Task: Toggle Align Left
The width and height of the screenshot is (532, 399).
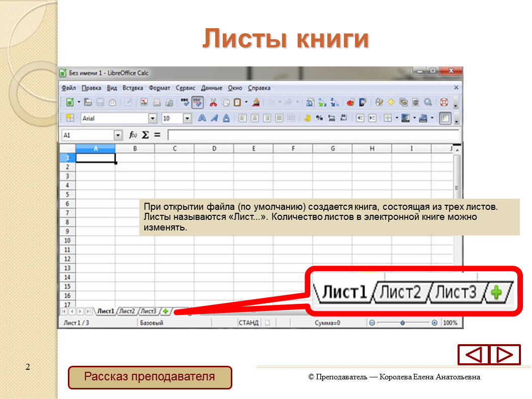Action: [242, 118]
